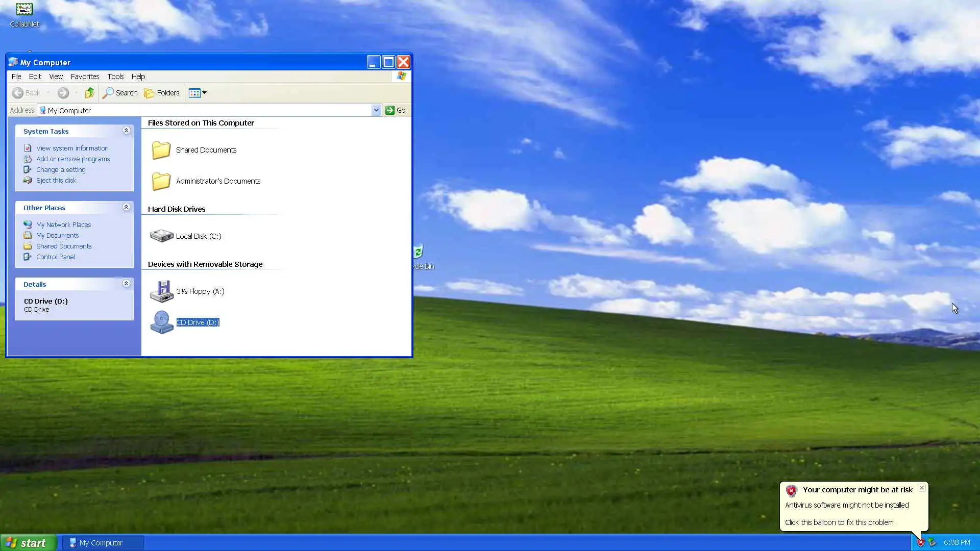Click the Search toolbar button
Image resolution: width=980 pixels, height=551 pixels.
(x=120, y=93)
